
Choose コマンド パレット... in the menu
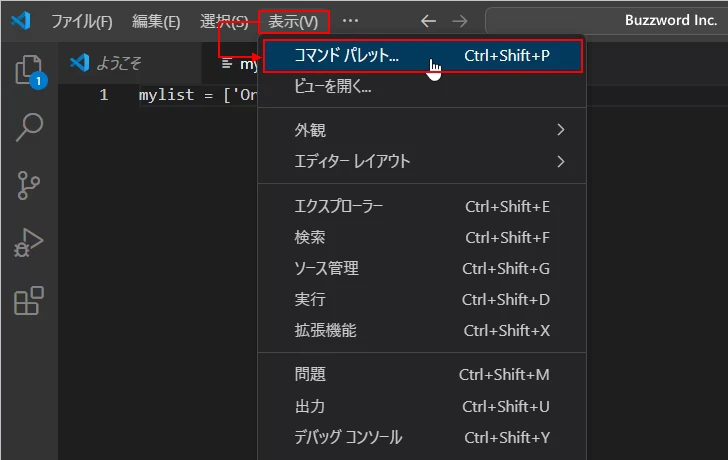[422, 56]
